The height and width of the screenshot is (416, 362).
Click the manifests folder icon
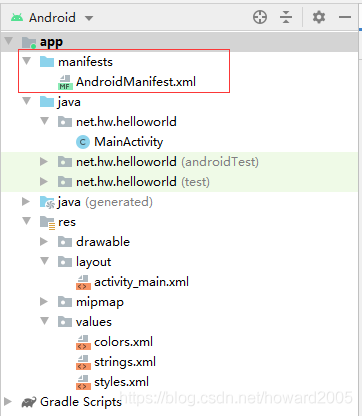click(x=47, y=62)
